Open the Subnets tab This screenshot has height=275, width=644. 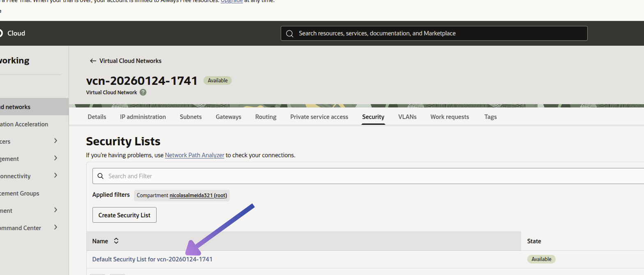click(x=191, y=117)
